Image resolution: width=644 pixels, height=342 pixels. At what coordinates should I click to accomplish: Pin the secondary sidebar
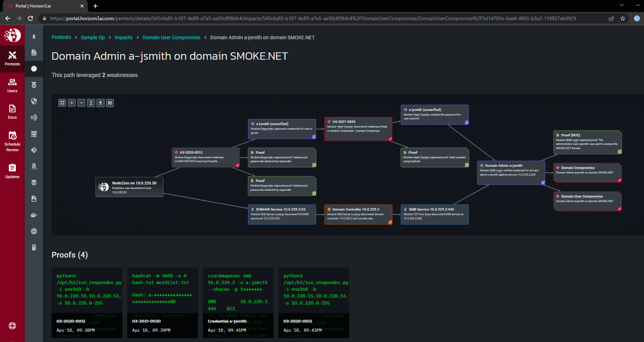tap(34, 37)
